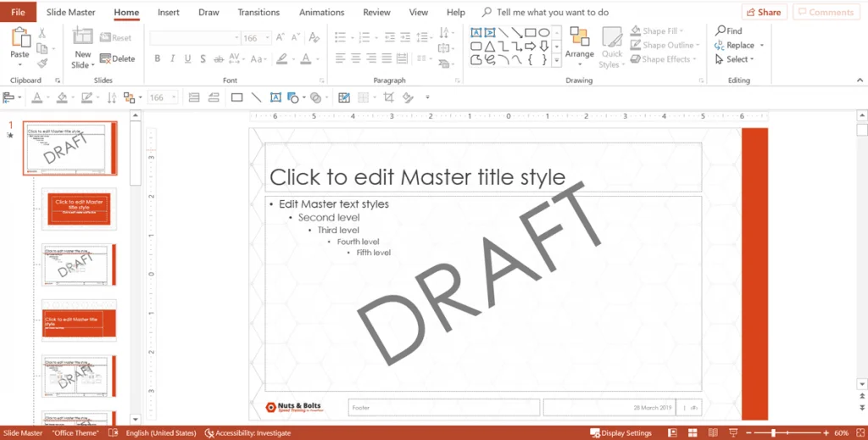
Task: Clear all formatting icon
Action: [314, 37]
